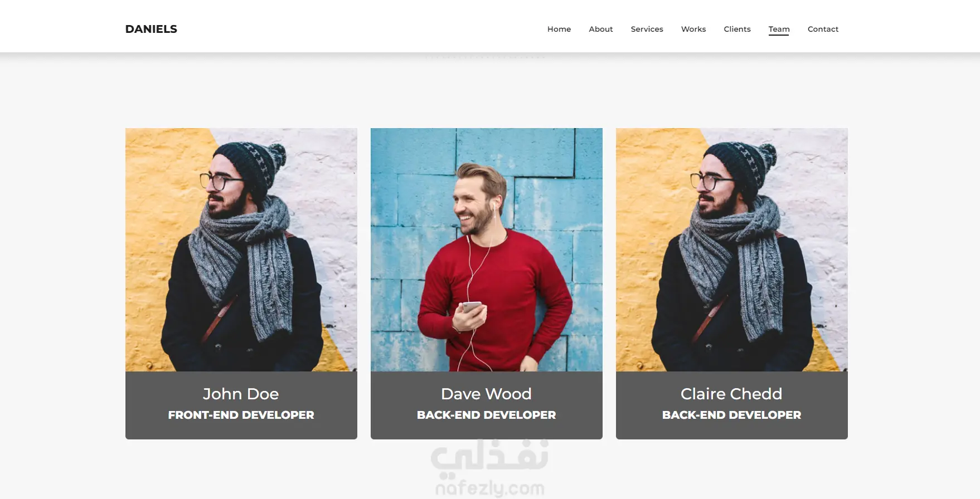Go to the About section

[x=601, y=29]
